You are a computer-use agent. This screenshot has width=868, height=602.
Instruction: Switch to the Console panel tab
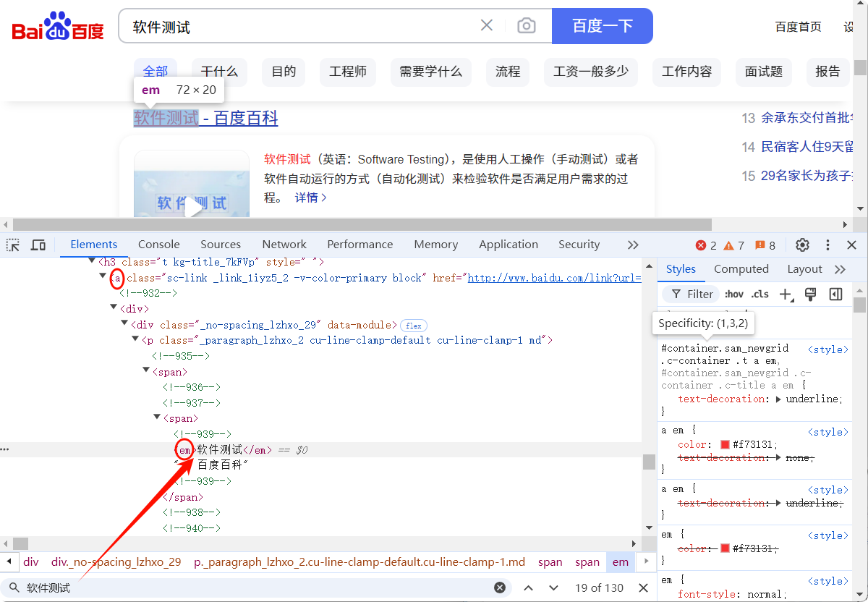(159, 245)
